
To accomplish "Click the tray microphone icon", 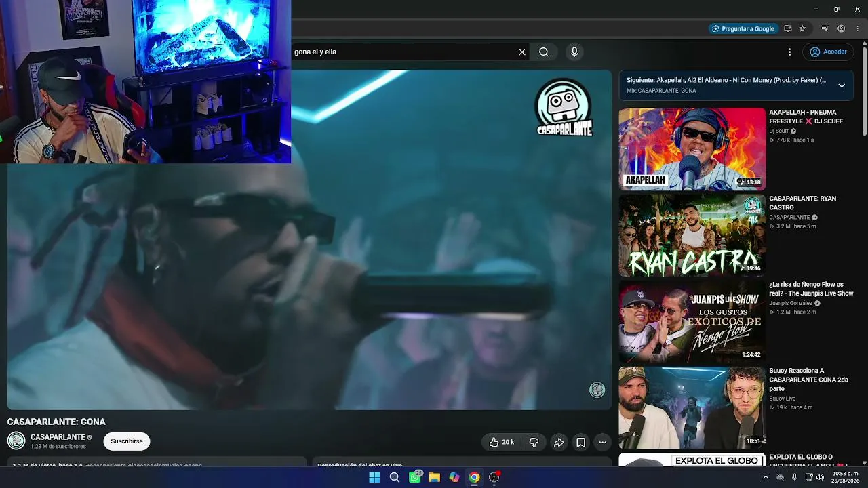I will point(794,477).
